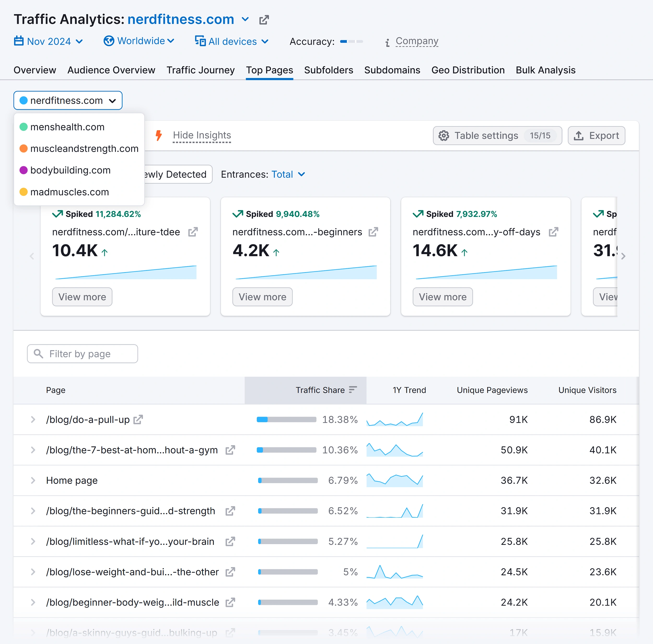Open beginner-body-weight page external link
Image resolution: width=653 pixels, height=644 pixels.
pyautogui.click(x=230, y=602)
